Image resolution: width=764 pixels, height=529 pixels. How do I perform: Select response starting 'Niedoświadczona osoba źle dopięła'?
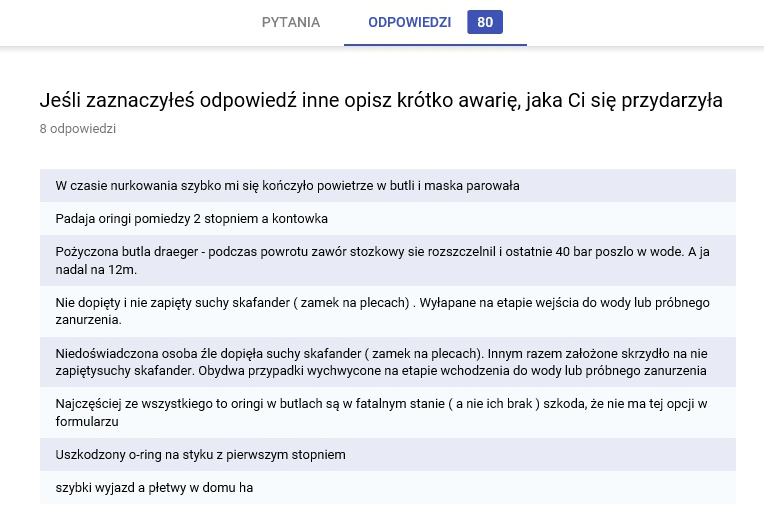pyautogui.click(x=388, y=362)
